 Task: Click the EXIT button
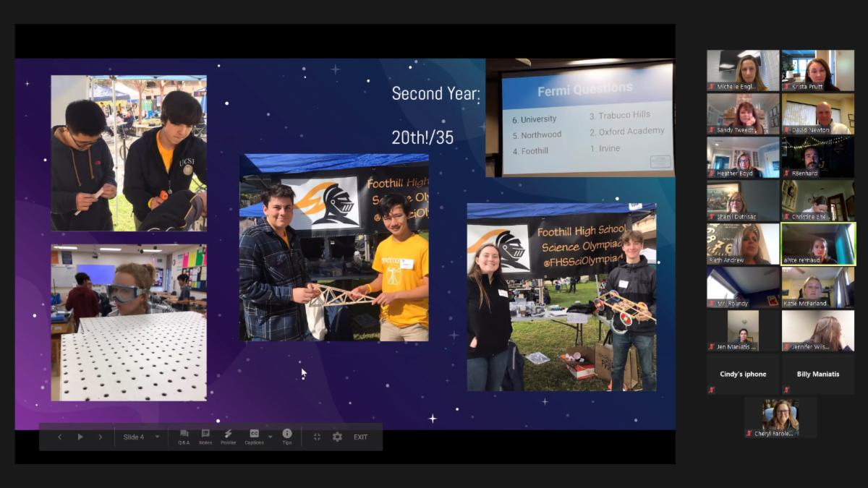click(360, 437)
